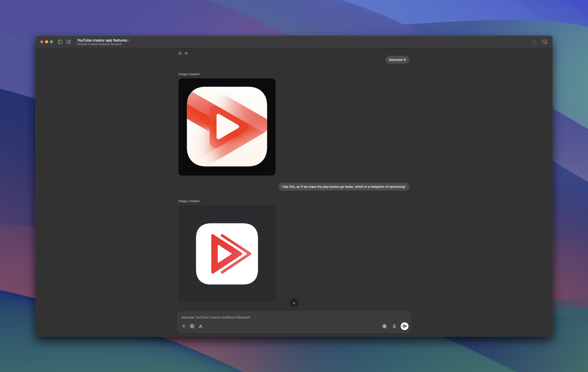588x372 pixels.
Task: Start a new chat with the compose icon
Action: pos(69,42)
